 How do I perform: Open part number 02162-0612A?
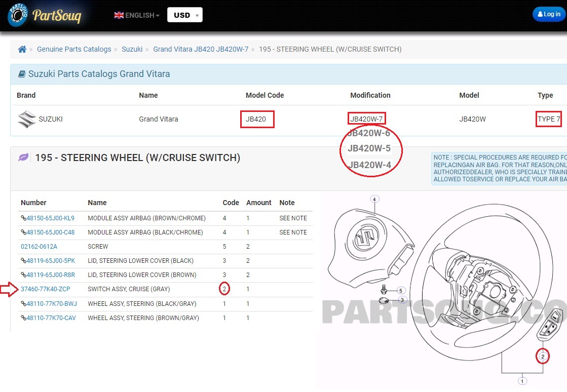point(39,247)
